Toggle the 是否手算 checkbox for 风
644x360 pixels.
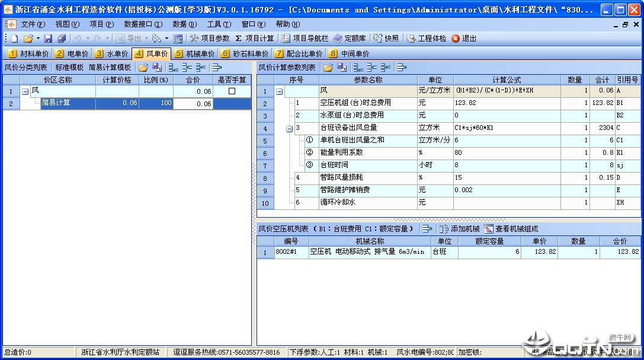pyautogui.click(x=232, y=91)
